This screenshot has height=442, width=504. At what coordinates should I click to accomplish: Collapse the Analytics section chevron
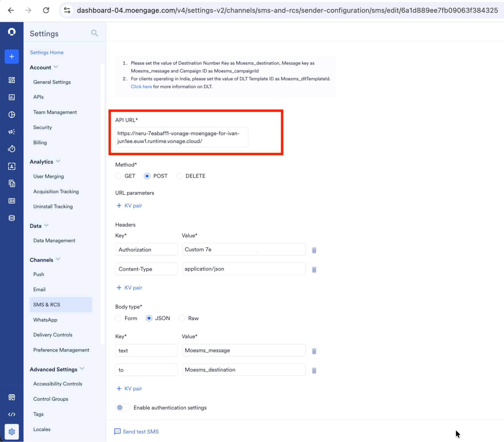click(58, 161)
